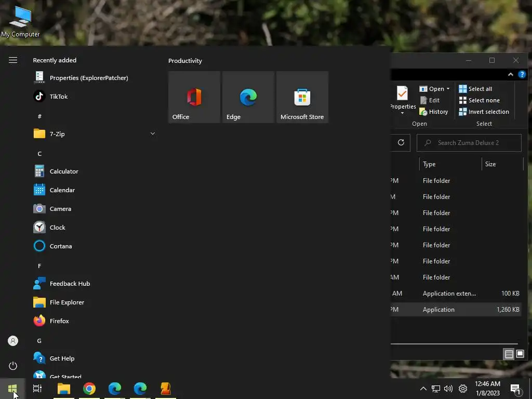Open Feedback Hub
532x399 pixels.
click(95, 284)
